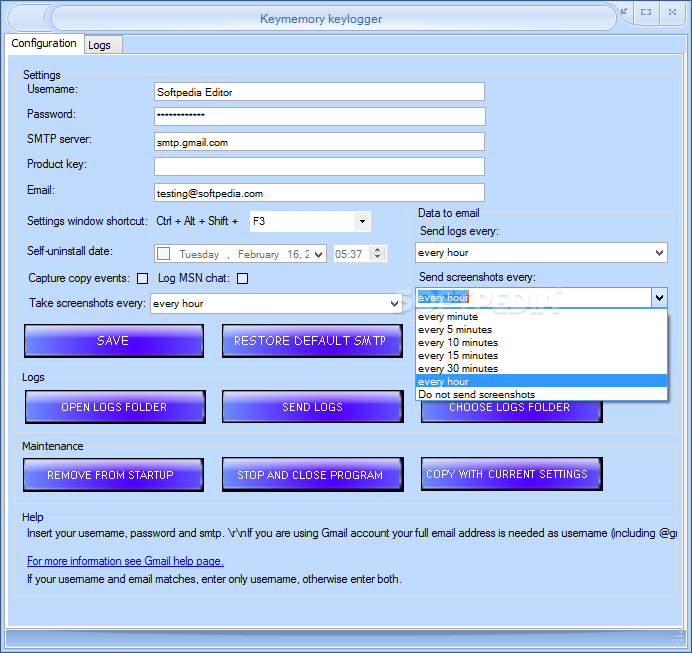
Task: Enable the Log MSN chat checkbox
Action: tap(242, 278)
